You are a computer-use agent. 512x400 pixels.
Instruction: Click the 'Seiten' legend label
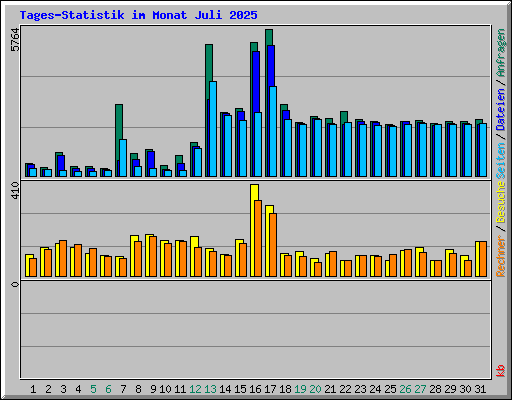pyautogui.click(x=501, y=161)
